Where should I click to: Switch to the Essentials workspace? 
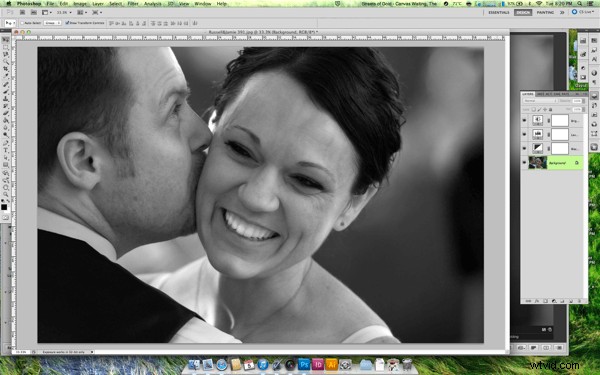click(499, 12)
